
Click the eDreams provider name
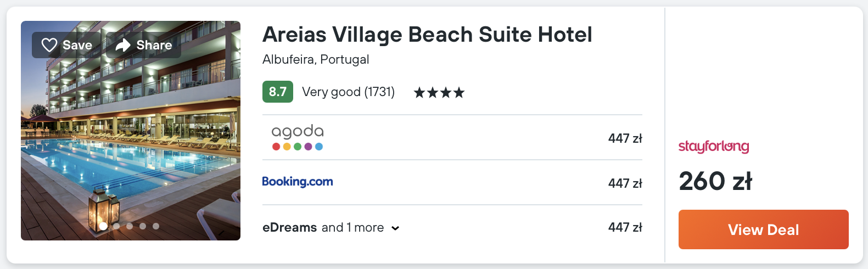[x=290, y=227]
